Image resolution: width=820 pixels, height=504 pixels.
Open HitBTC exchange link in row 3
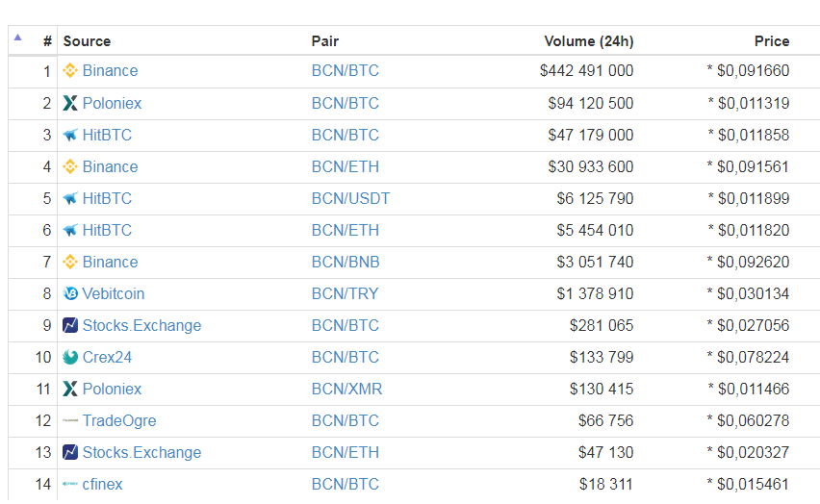pyautogui.click(x=107, y=135)
